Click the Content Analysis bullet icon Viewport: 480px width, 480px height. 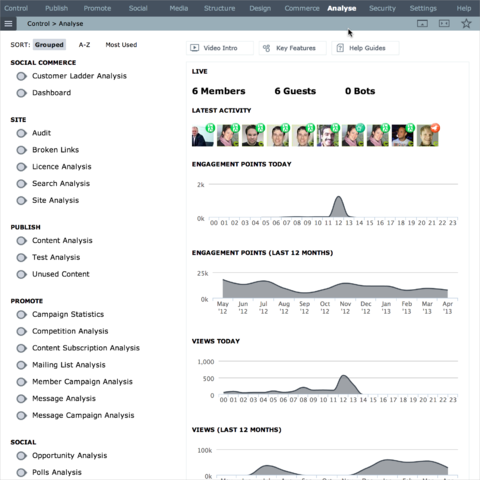click(22, 241)
